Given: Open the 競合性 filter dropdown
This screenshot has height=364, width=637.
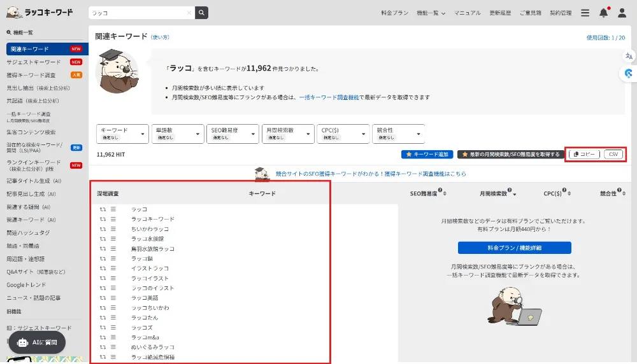Looking at the screenshot, I should [x=399, y=134].
